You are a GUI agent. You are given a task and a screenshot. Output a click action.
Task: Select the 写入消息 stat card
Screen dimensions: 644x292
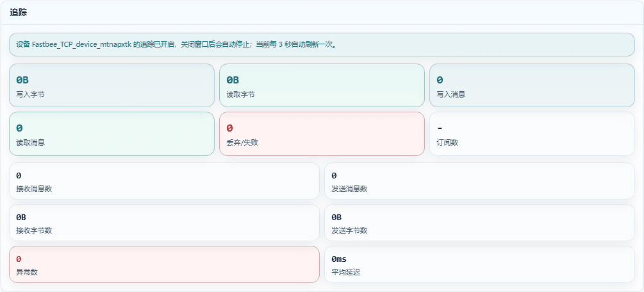click(533, 85)
